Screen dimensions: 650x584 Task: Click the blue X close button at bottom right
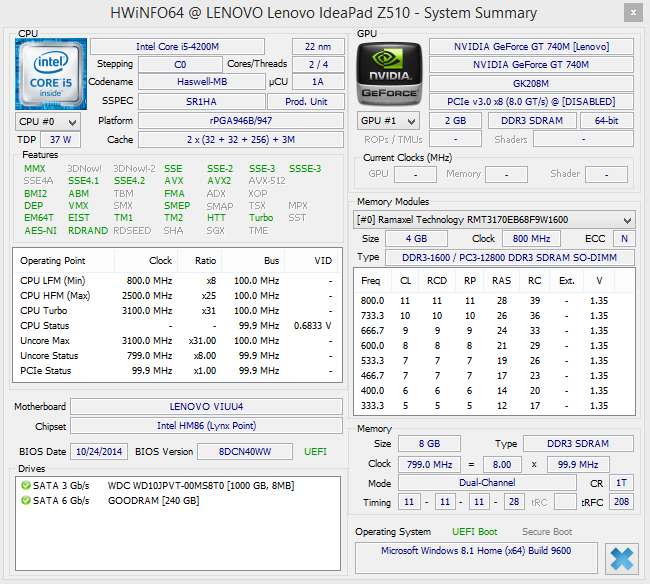click(x=622, y=558)
